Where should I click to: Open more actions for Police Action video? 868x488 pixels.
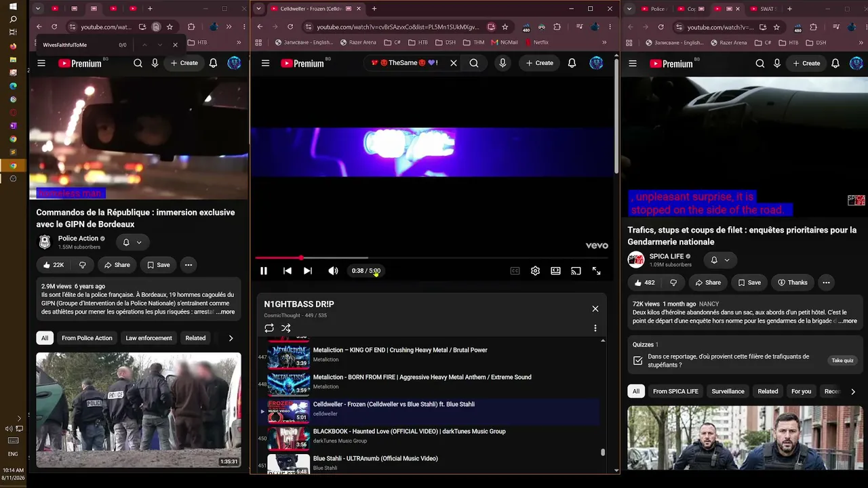[x=189, y=265]
